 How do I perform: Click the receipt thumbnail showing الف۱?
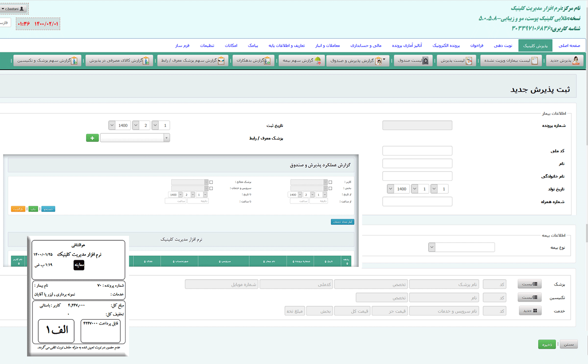78,296
